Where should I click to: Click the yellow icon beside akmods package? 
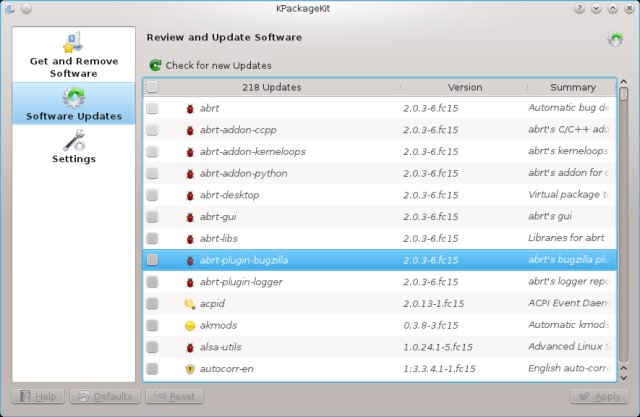(x=190, y=326)
